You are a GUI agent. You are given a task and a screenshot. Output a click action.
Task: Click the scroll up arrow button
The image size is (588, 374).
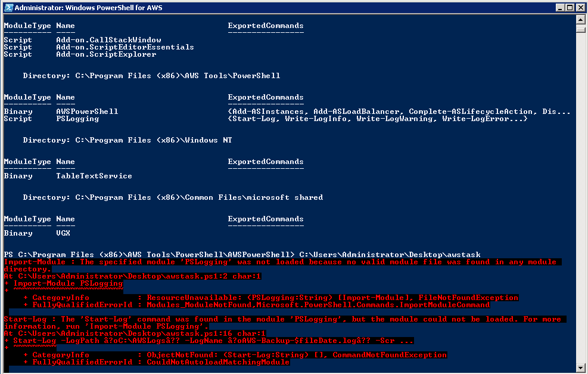click(x=581, y=20)
